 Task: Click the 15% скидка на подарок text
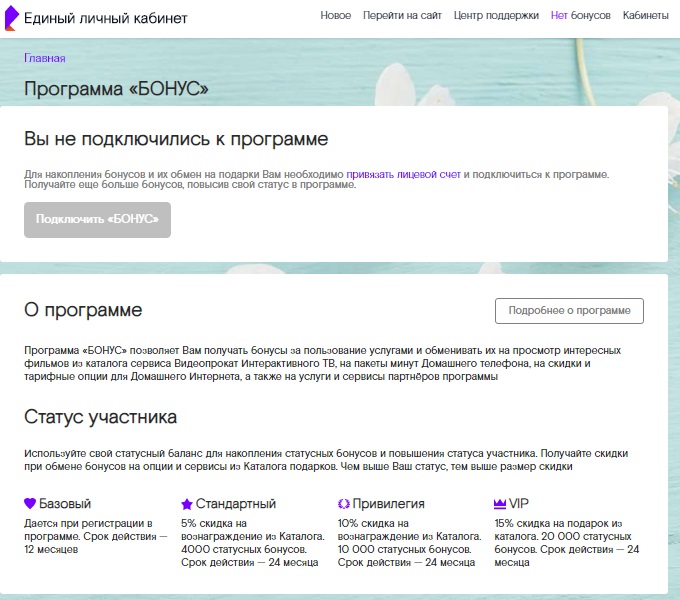[567, 543]
